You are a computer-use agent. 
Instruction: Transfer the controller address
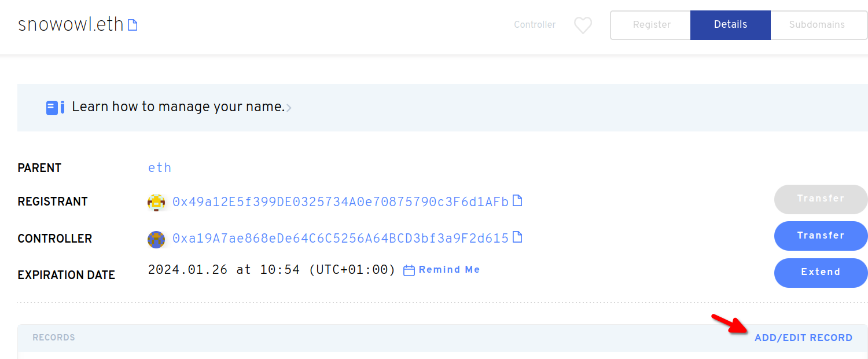[x=821, y=236]
